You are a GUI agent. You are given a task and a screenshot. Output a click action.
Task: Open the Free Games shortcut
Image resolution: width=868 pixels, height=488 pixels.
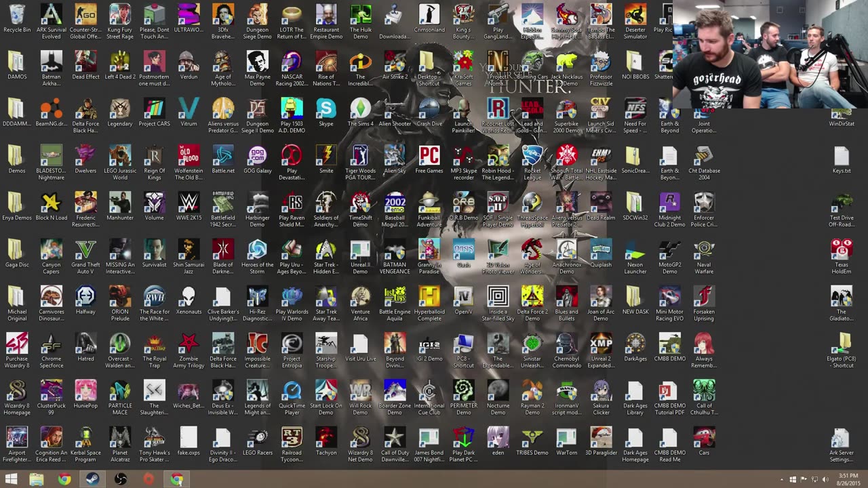pyautogui.click(x=429, y=159)
